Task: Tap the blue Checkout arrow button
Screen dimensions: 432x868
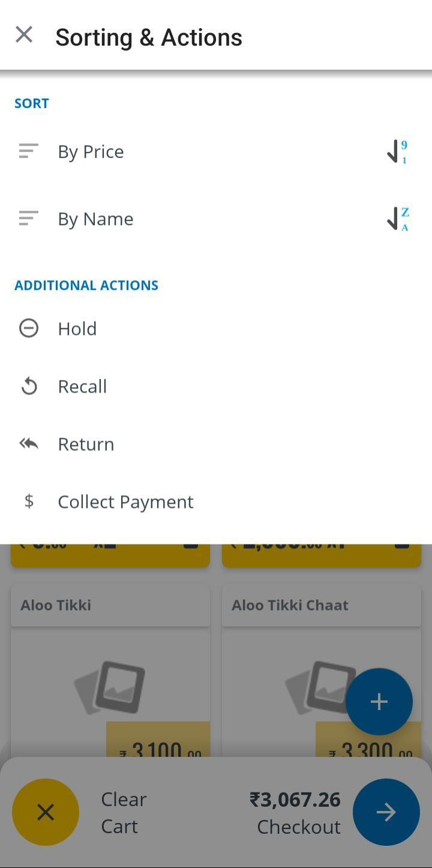Action: (x=386, y=812)
